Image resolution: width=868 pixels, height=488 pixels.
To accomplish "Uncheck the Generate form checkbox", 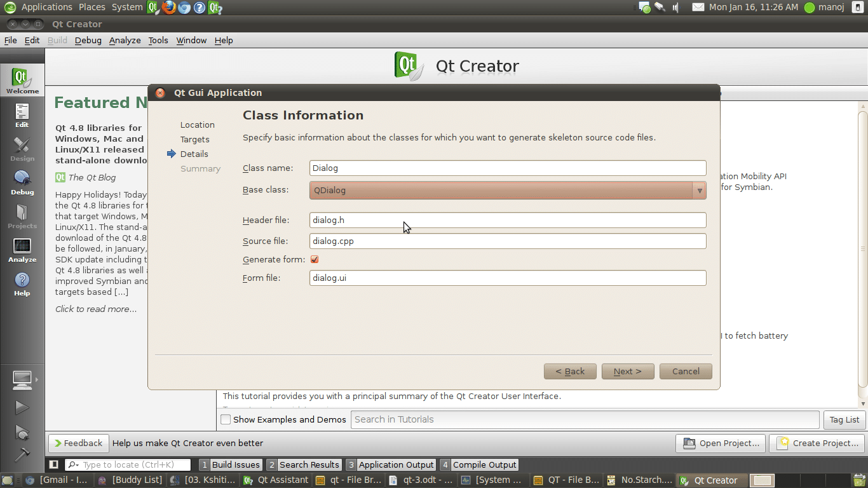I will (x=315, y=259).
